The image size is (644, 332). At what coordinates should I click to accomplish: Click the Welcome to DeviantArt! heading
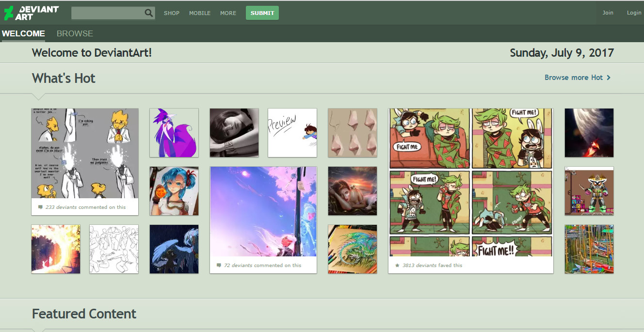click(92, 53)
